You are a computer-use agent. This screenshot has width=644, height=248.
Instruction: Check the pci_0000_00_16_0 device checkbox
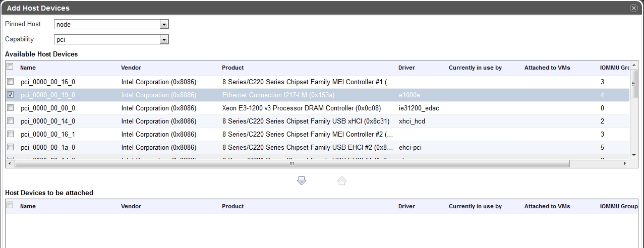click(x=10, y=81)
